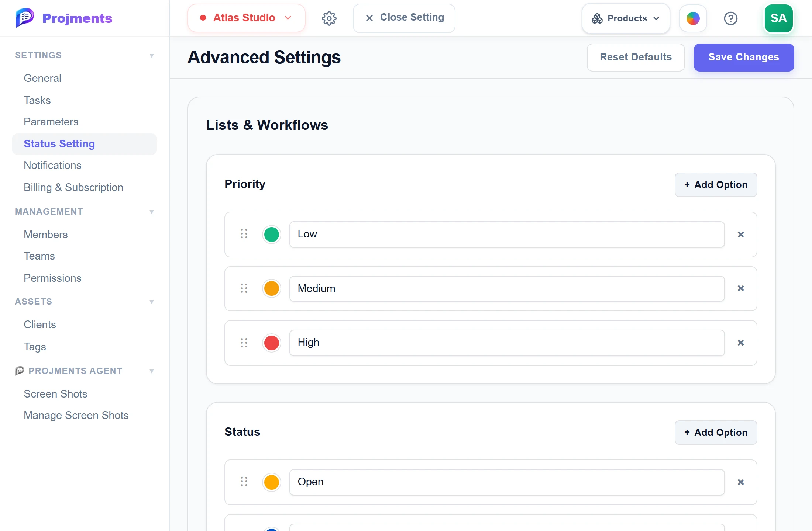Select Status Setting in sidebar
Image resolution: width=812 pixels, height=531 pixels.
click(x=85, y=144)
